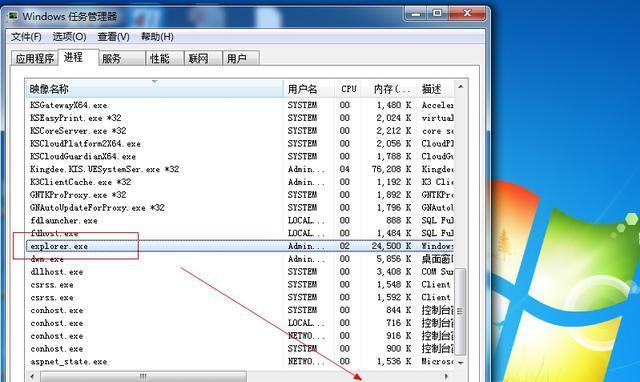The width and height of the screenshot is (640, 382).
Task: Click the 5,856 K memory value
Action: coord(393,259)
